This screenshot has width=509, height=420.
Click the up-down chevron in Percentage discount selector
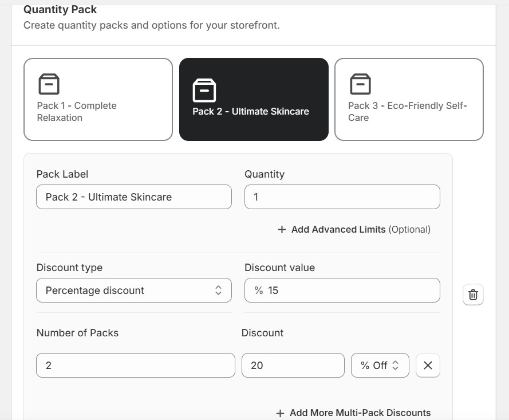(218, 291)
